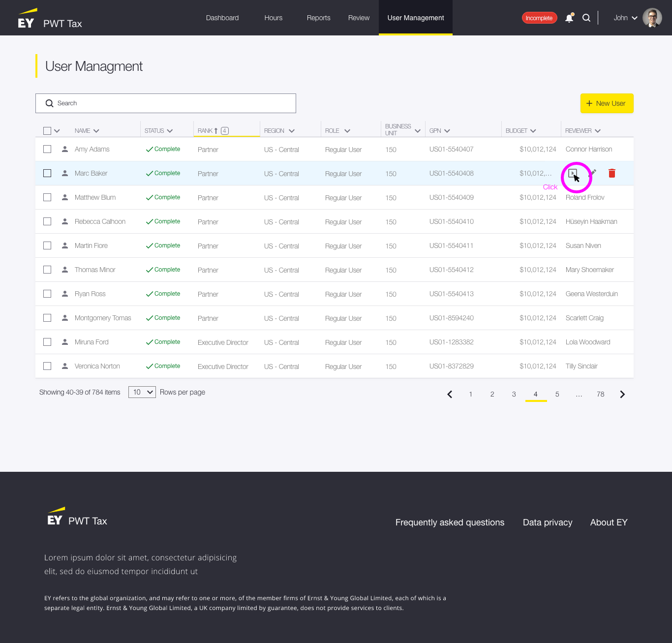Click the EY logo in the navigation bar
Image resolution: width=672 pixels, height=643 pixels.
click(x=27, y=18)
